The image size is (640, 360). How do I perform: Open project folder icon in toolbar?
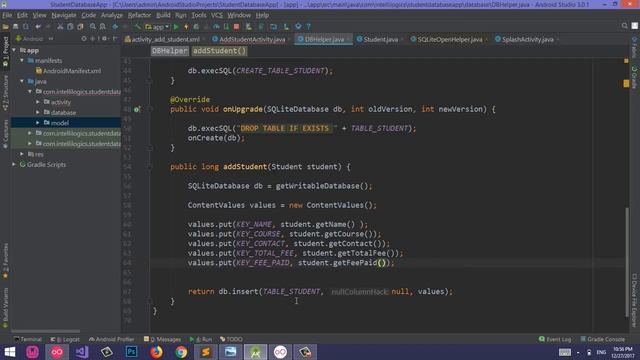[x=5, y=27]
